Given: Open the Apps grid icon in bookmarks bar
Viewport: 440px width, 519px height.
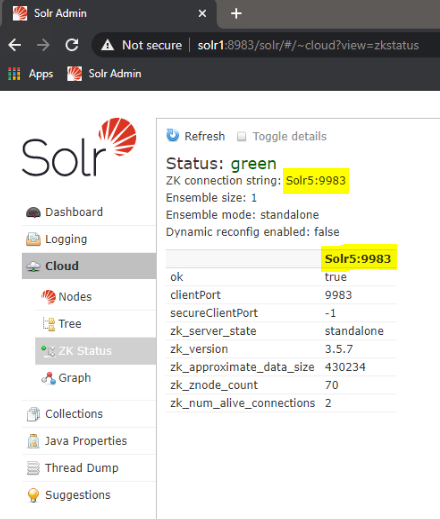Looking at the screenshot, I should pyautogui.click(x=14, y=74).
